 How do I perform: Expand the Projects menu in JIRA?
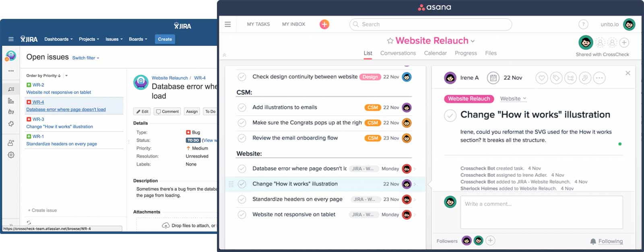pos(89,39)
